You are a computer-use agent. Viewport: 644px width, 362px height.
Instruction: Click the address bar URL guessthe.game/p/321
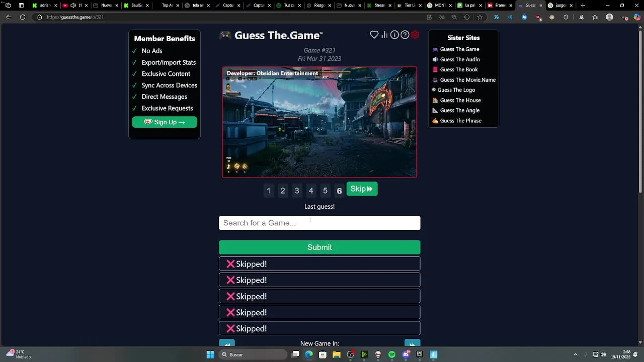tap(75, 17)
